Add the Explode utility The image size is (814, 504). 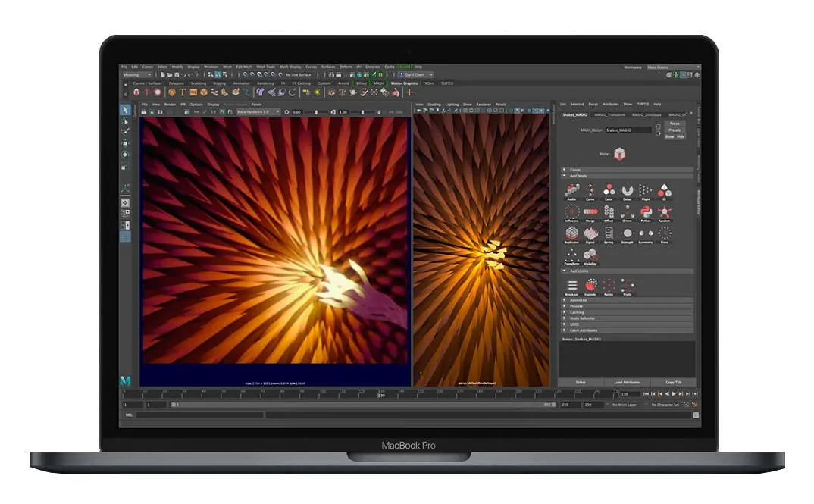(590, 286)
